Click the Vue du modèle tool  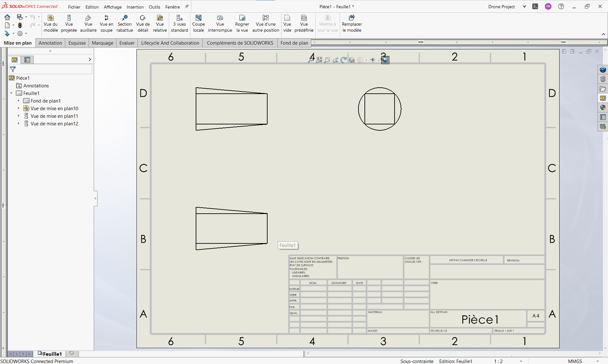click(x=51, y=24)
